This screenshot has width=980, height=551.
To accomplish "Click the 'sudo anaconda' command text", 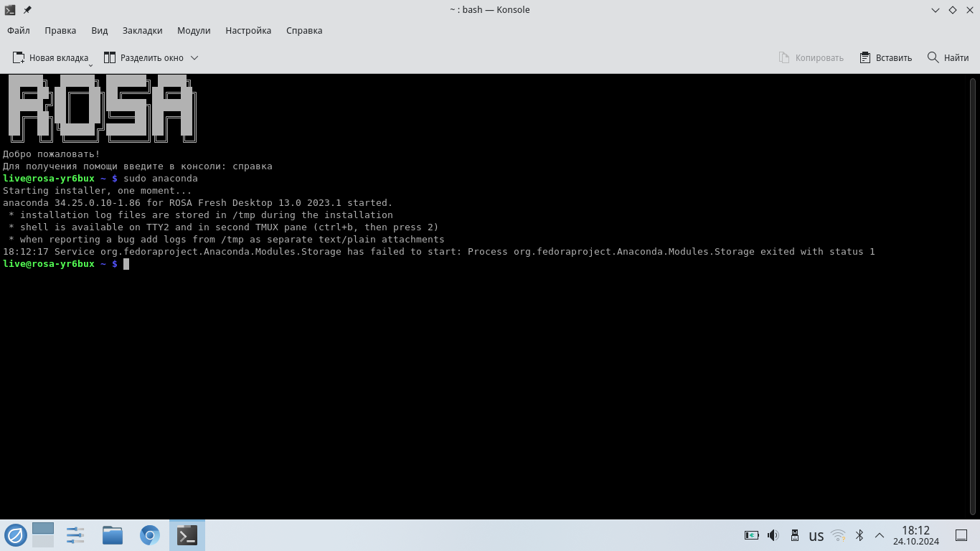I will click(161, 179).
